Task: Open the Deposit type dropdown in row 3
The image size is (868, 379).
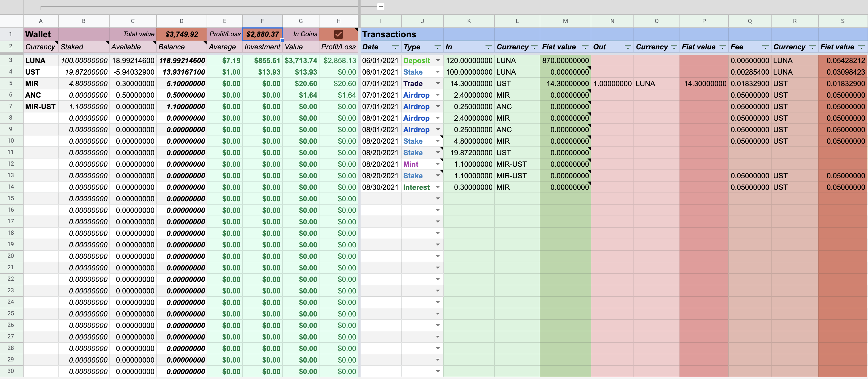Action: point(437,60)
